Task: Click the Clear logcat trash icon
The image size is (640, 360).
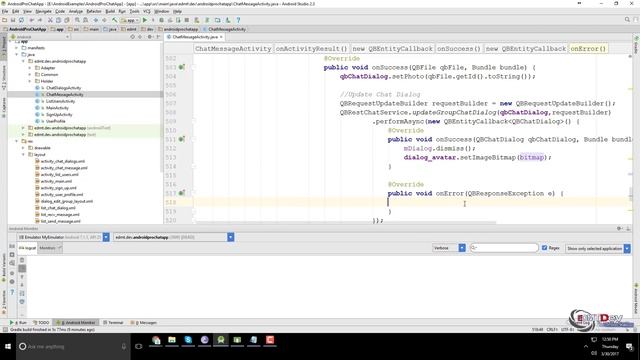Action: click(22, 260)
